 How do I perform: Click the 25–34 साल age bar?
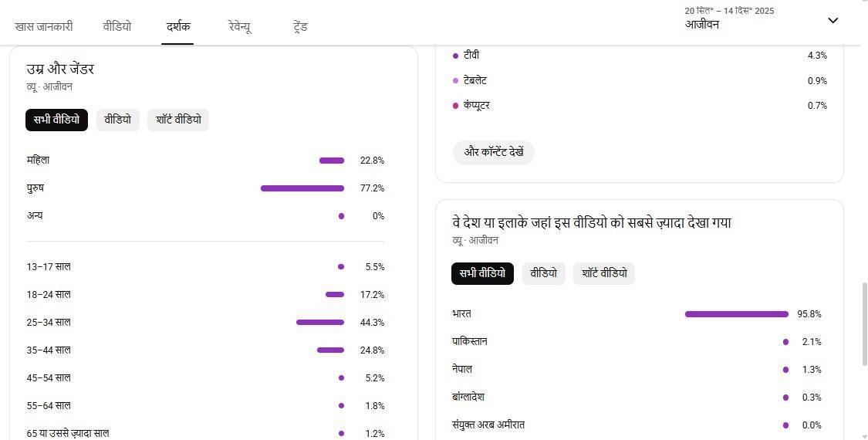click(320, 322)
